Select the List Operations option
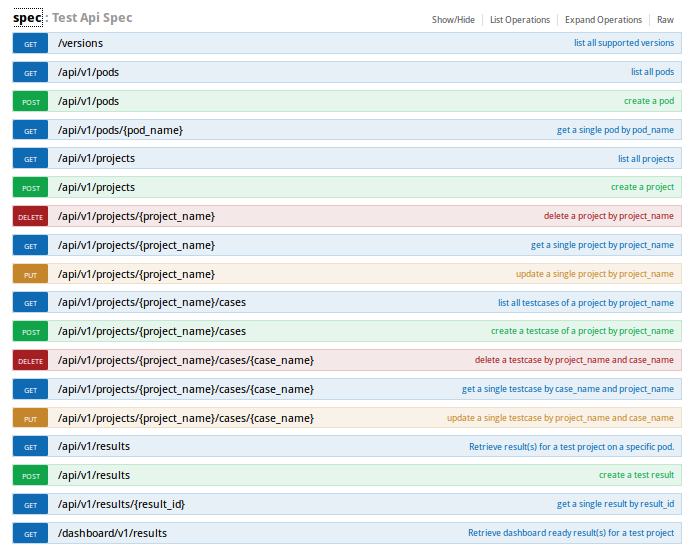 click(x=520, y=20)
